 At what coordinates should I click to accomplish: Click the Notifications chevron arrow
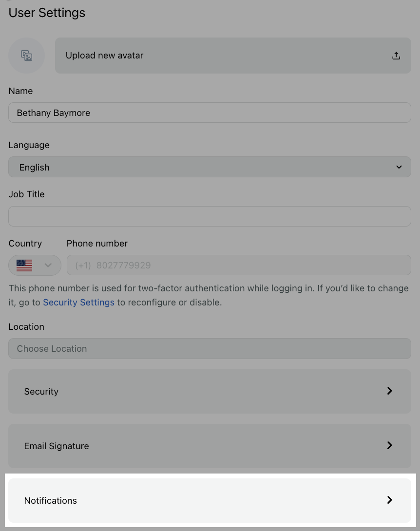(x=389, y=500)
